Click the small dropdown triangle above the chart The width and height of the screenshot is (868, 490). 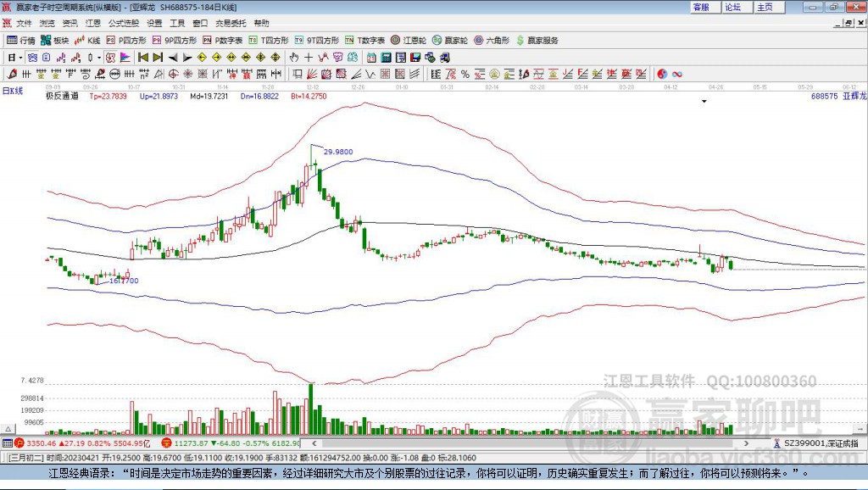704,102
